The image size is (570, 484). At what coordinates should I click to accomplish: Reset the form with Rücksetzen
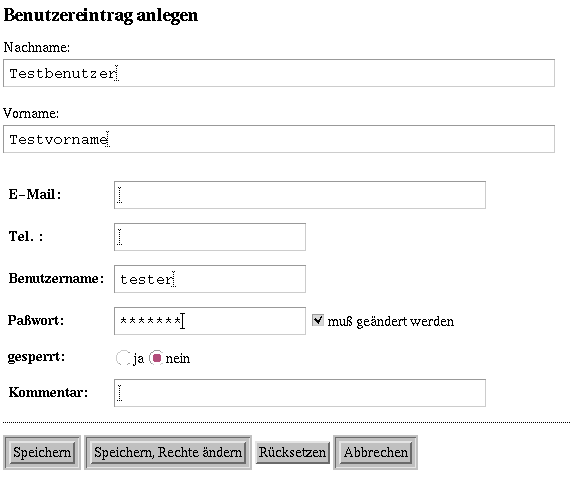pyautogui.click(x=292, y=453)
